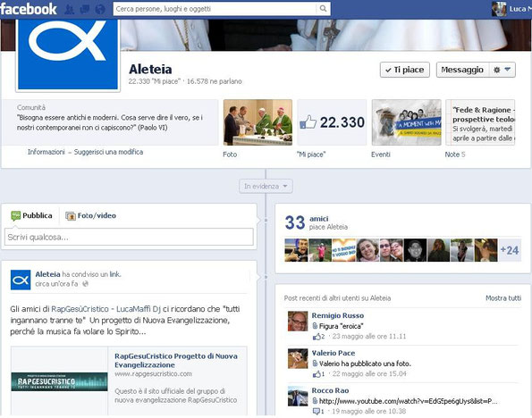Click '22 maggio alle ore 15.04' timestamp
Image resolution: width=532 pixels, height=418 pixels.
pyautogui.click(x=369, y=374)
